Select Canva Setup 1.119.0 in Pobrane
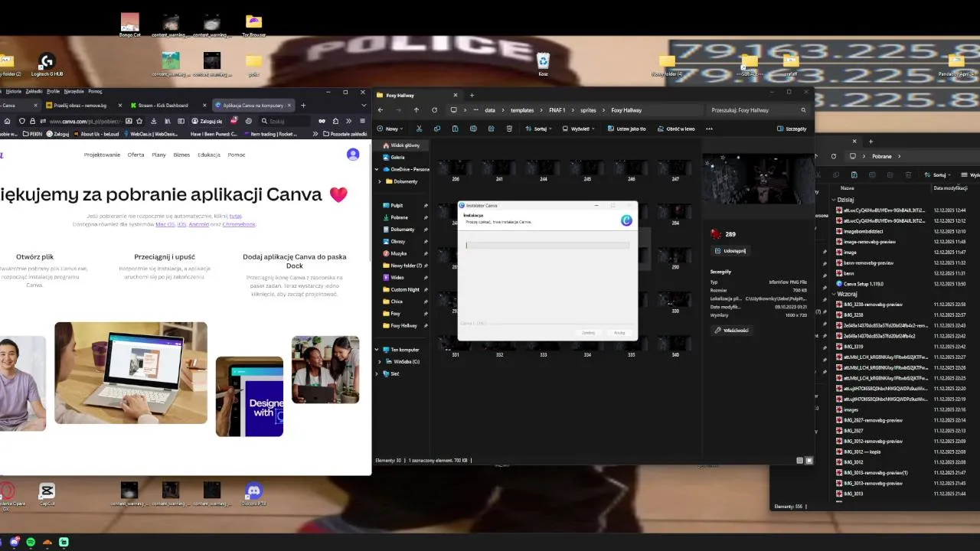 (863, 284)
